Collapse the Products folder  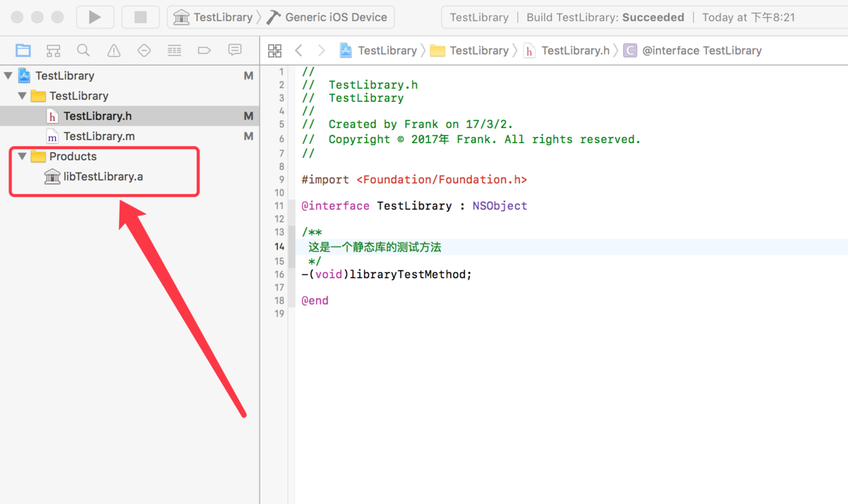(x=23, y=157)
